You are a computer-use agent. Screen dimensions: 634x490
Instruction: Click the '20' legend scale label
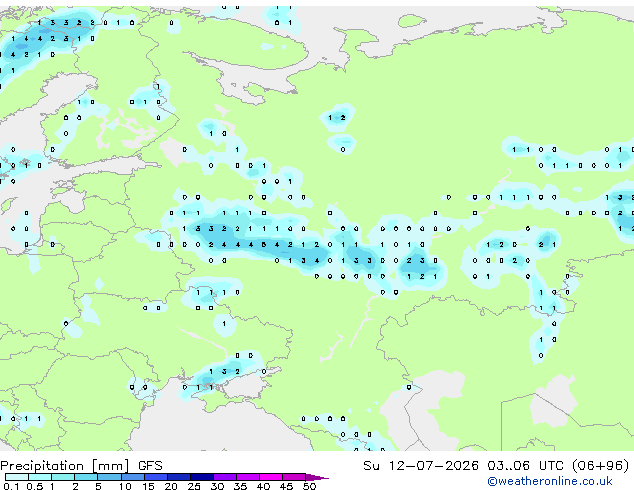[171, 486]
